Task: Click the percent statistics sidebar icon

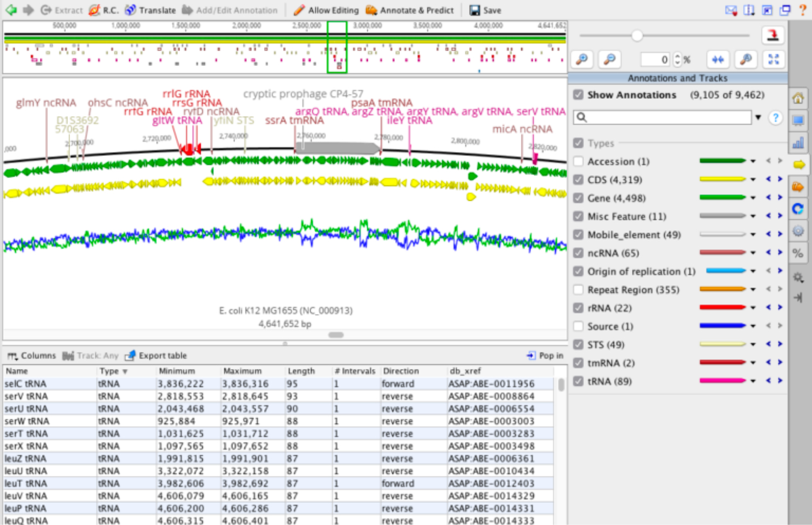Action: [798, 253]
